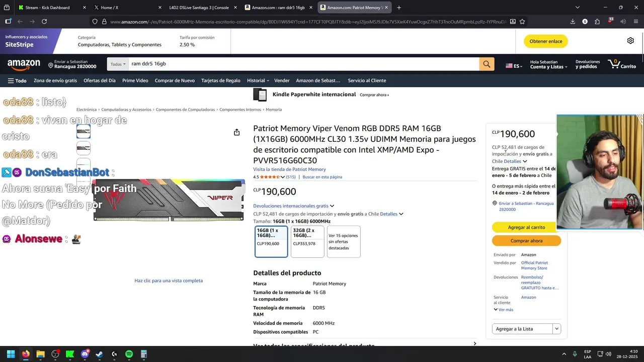Click the install-page icon in address bar

[513, 22]
